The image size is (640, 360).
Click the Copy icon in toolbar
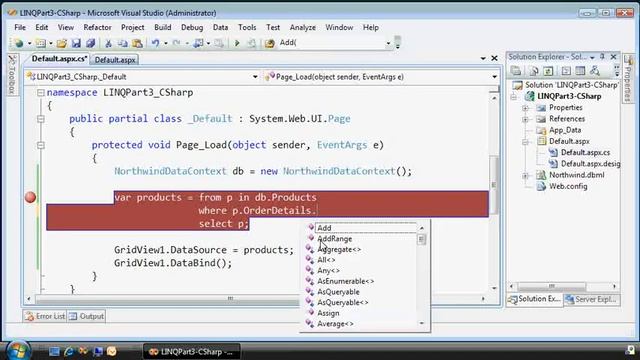pos(122,43)
